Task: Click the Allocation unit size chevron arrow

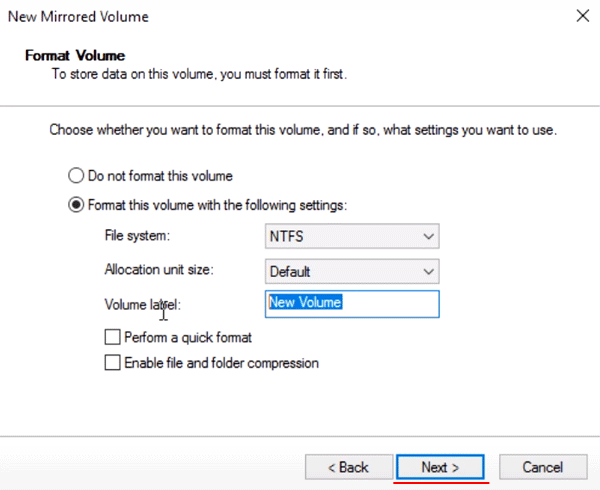Action: coord(429,272)
